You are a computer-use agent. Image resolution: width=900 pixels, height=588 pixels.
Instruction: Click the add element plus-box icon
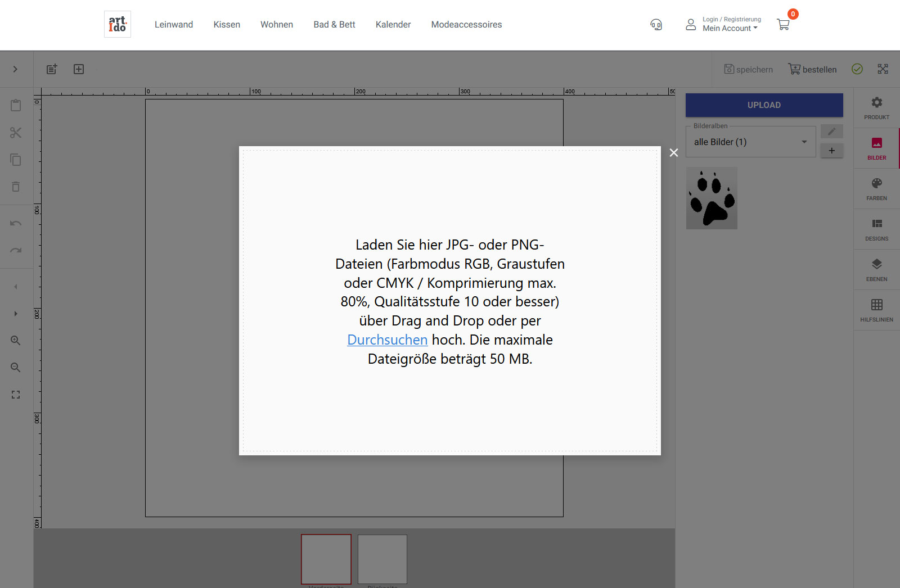pos(79,69)
